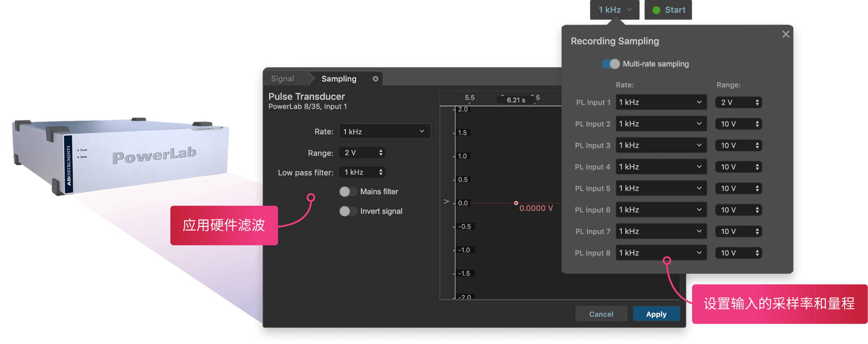Expand PL Input 8 rate dropdown
The height and width of the screenshot is (344, 868).
click(x=661, y=253)
